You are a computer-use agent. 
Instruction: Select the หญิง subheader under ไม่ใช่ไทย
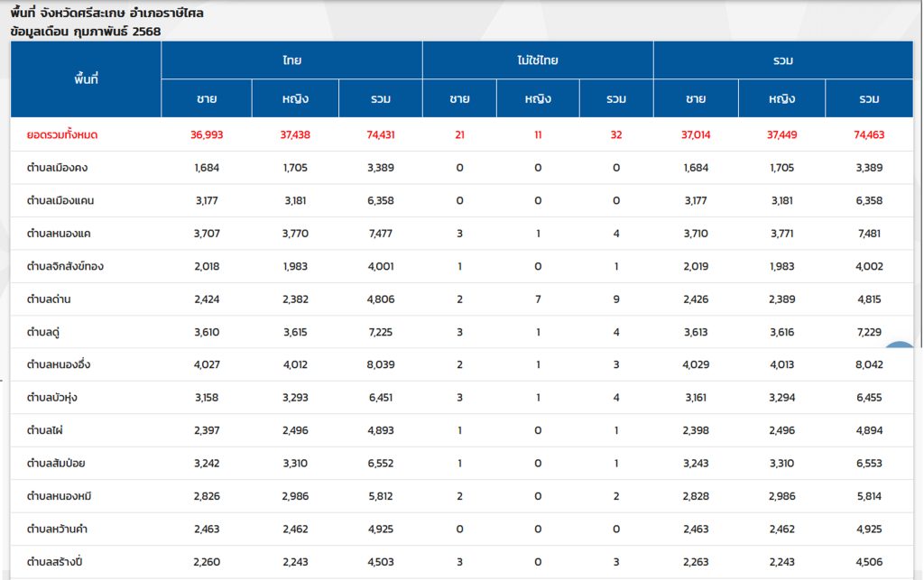(x=538, y=99)
